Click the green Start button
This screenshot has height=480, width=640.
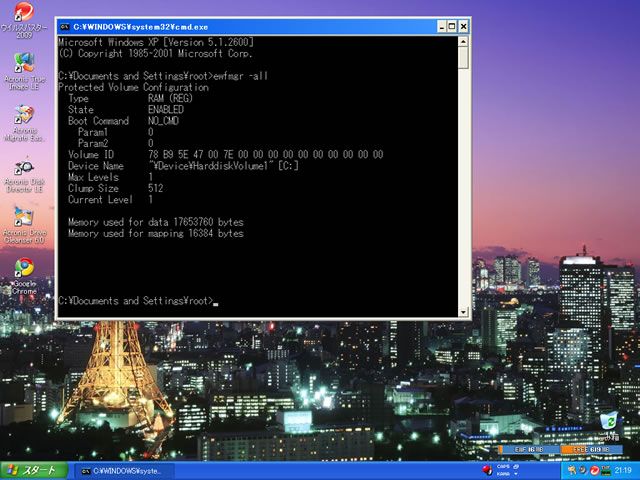pyautogui.click(x=33, y=470)
